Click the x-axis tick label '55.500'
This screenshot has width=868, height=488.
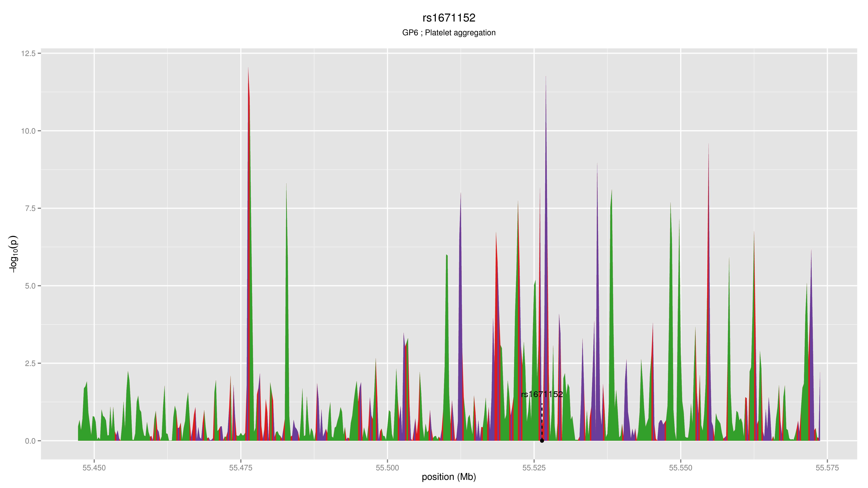[388, 468]
